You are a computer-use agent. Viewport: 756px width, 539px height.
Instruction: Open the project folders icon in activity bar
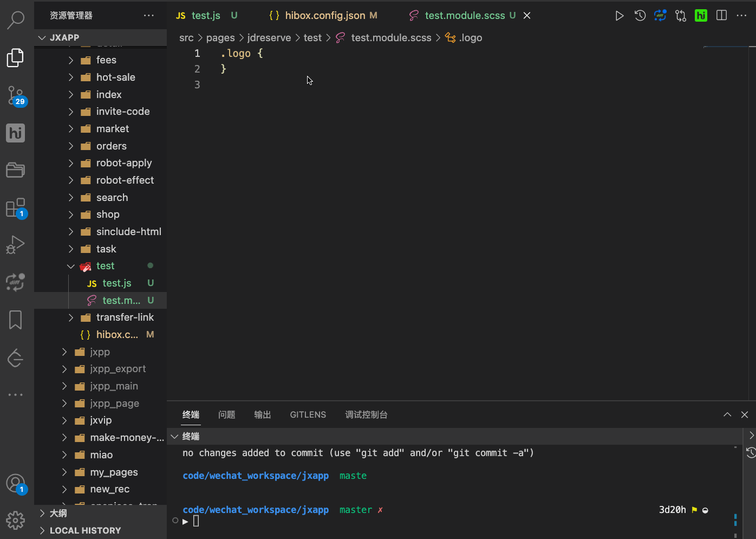tap(16, 170)
